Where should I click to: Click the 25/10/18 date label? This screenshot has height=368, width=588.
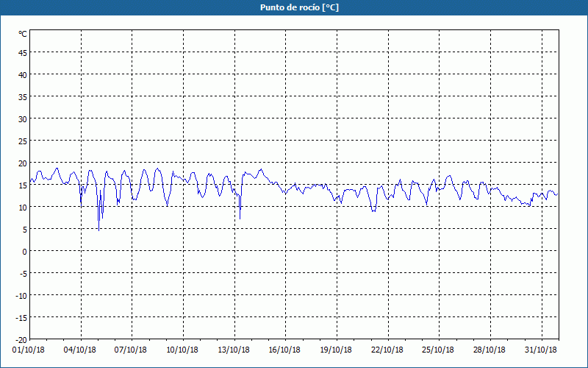click(438, 350)
